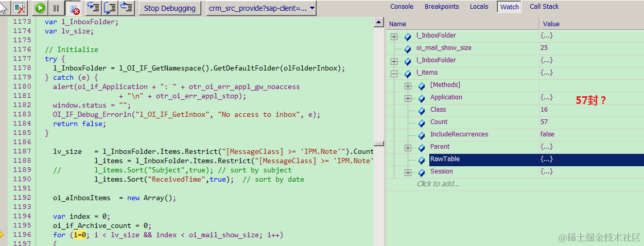The image size is (644, 246).
Task: Switch to the Locals tab
Action: pos(479,7)
